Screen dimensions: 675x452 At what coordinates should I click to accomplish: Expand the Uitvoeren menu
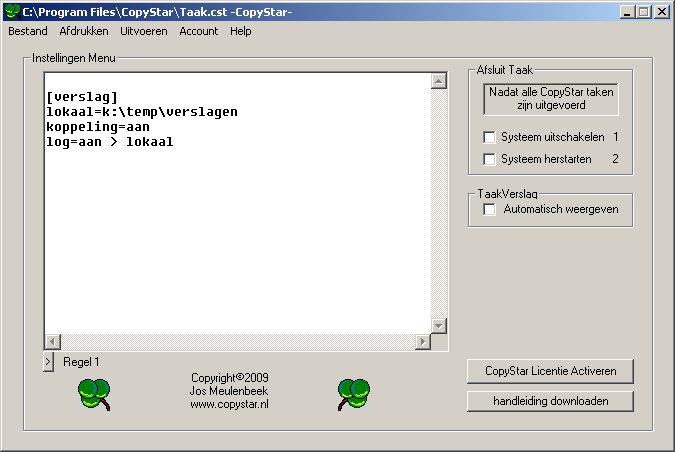(x=144, y=31)
